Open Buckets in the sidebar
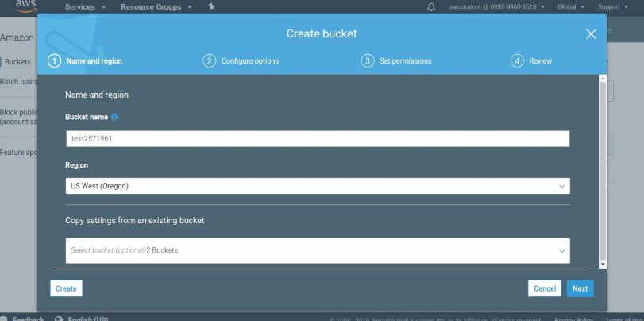The image size is (644, 321). [x=17, y=62]
